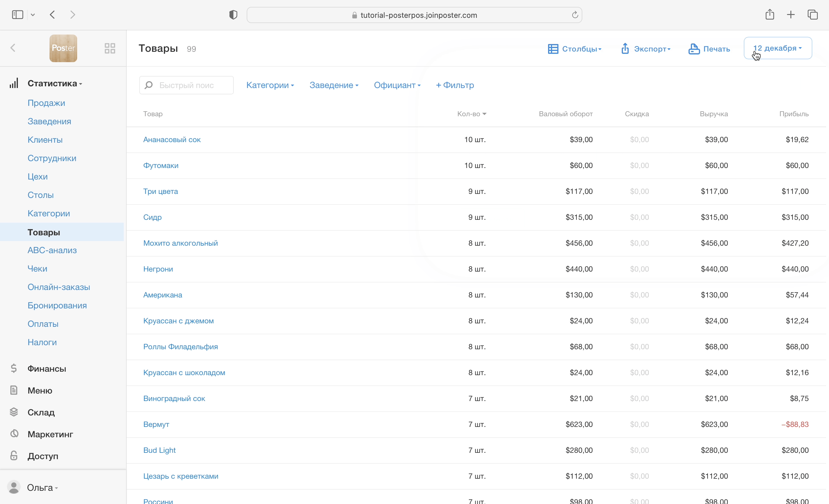
Task: Click the Print printer icon
Action: [694, 49]
